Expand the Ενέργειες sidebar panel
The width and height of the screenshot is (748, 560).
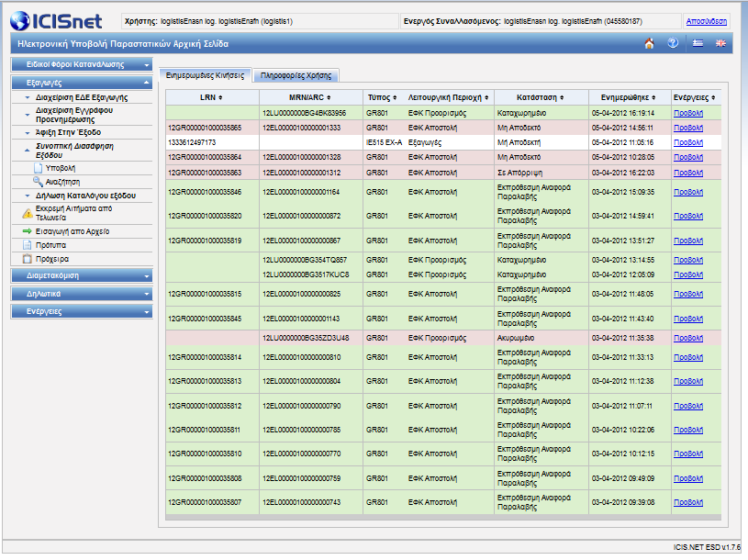[82, 311]
